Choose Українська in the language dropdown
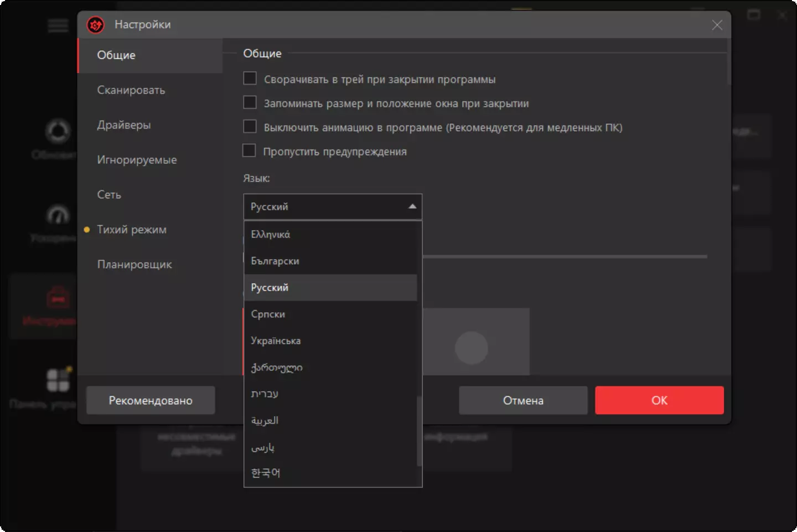The image size is (797, 532). (276, 340)
